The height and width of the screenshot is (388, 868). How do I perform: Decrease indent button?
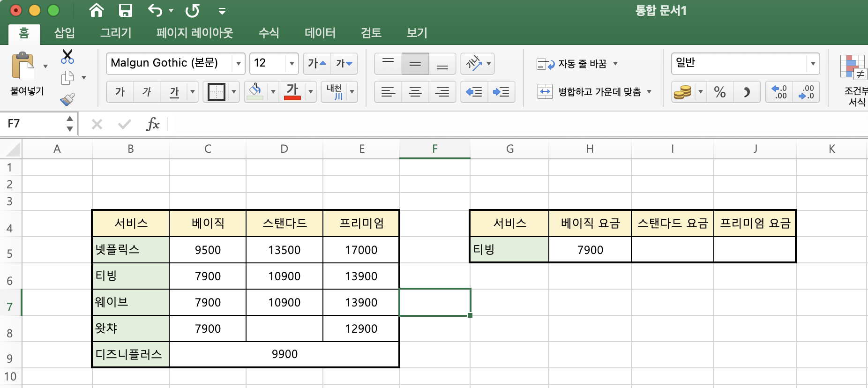click(474, 92)
